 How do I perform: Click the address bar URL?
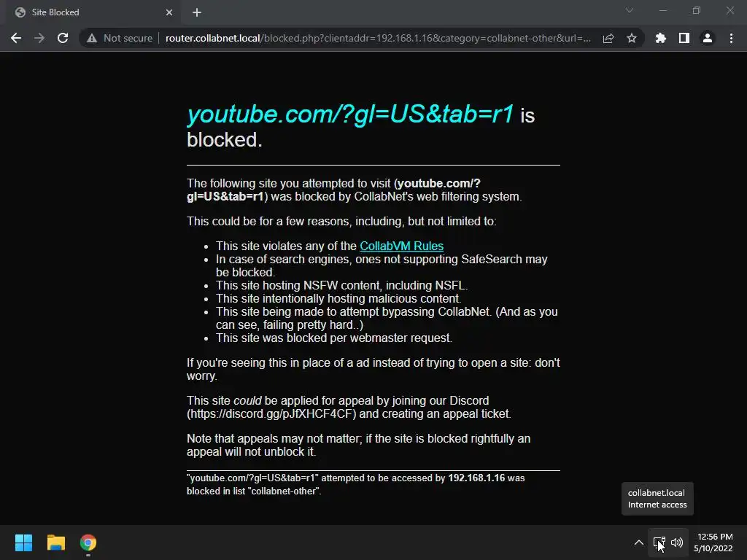point(378,38)
